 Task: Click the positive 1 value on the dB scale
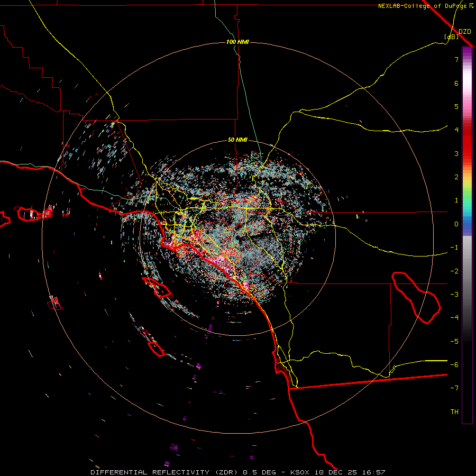[456, 200]
